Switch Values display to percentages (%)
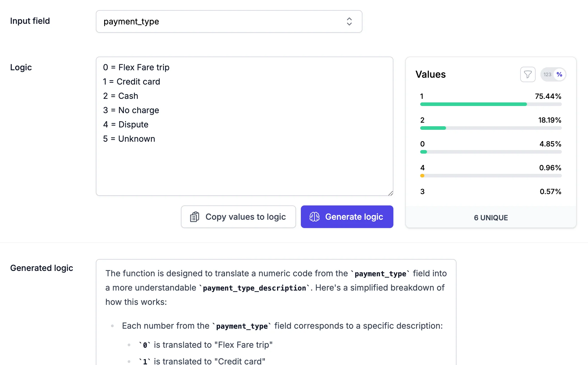The width and height of the screenshot is (588, 365). (559, 74)
